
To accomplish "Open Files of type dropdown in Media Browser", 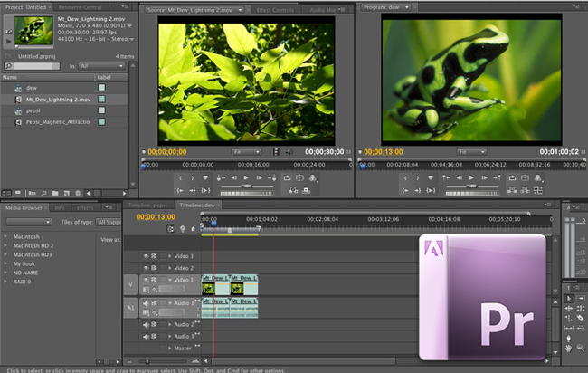I will click(x=109, y=222).
